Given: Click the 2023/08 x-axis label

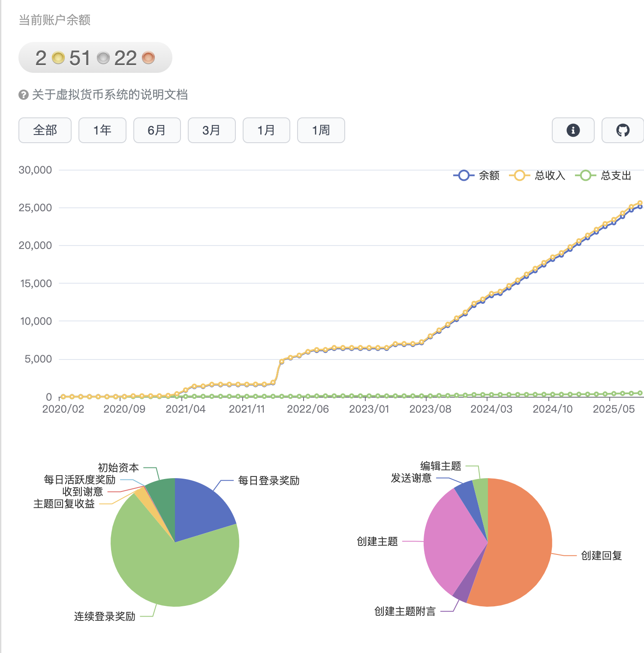Looking at the screenshot, I should (x=430, y=409).
